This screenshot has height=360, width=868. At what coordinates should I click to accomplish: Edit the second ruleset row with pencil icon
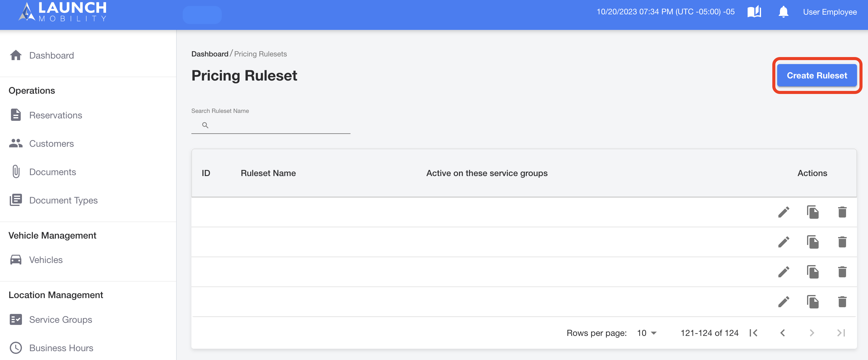[x=783, y=242]
